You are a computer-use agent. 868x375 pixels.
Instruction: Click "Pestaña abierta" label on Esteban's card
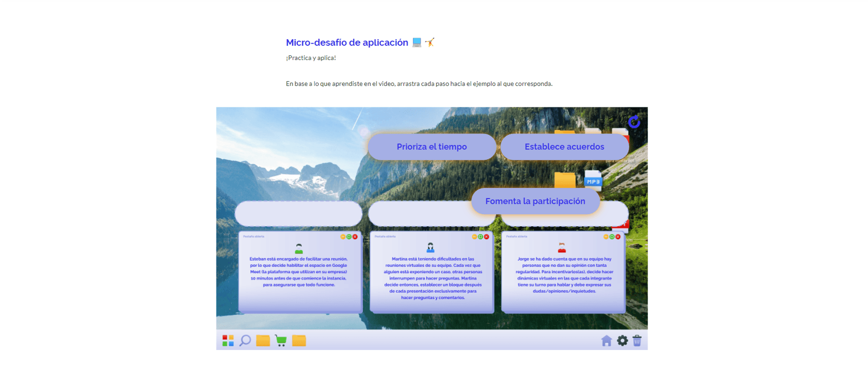(x=254, y=237)
